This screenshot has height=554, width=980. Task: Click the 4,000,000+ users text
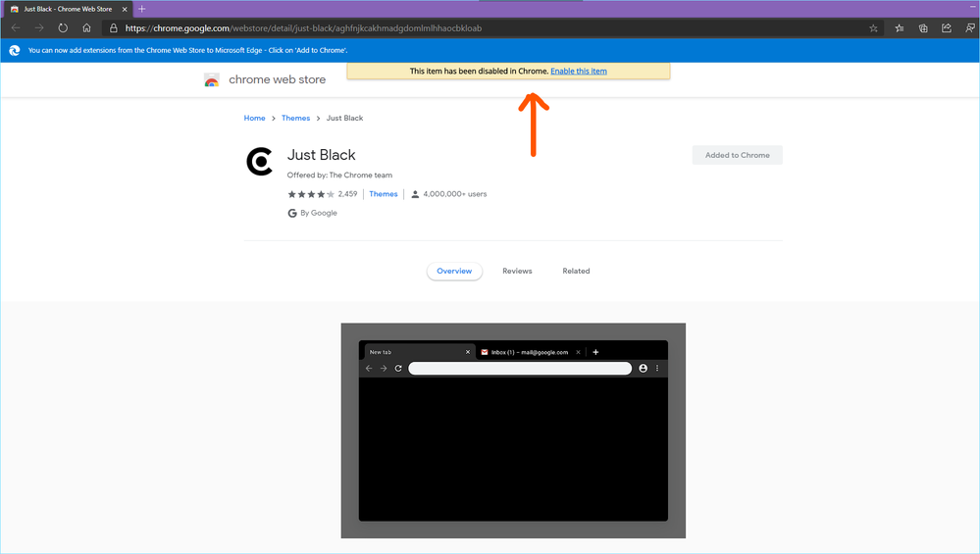(455, 194)
